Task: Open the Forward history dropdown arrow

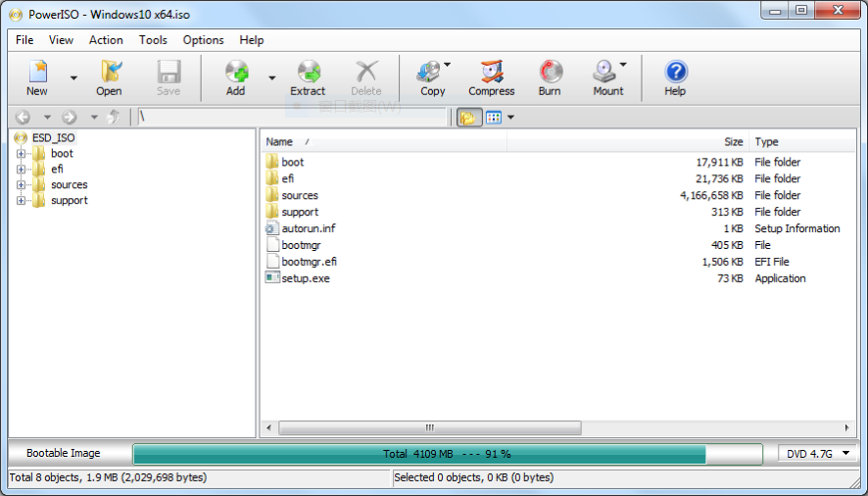Action: pyautogui.click(x=94, y=117)
